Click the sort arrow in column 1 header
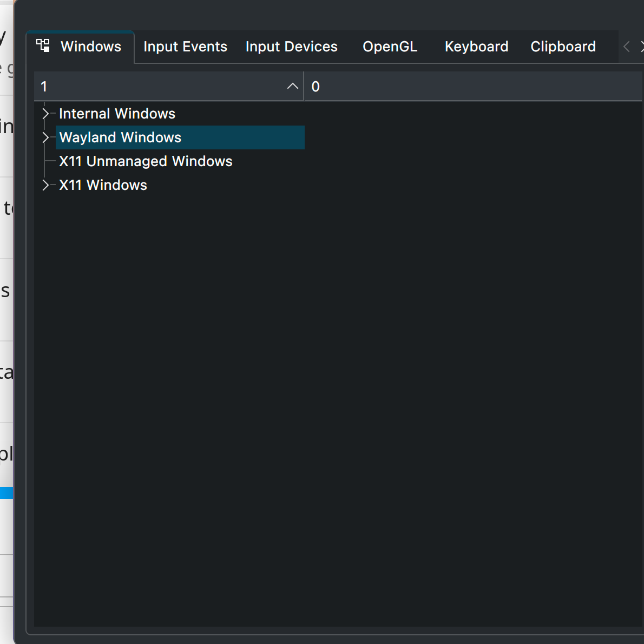This screenshot has width=644, height=644. [292, 87]
